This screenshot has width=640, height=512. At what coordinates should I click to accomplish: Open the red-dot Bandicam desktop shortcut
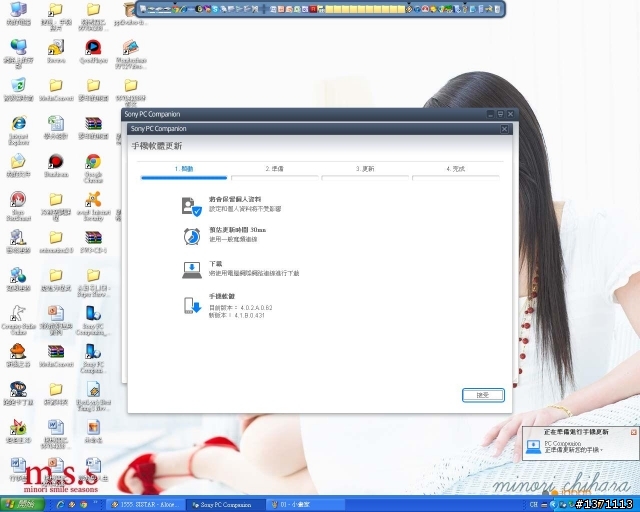pyautogui.click(x=56, y=166)
